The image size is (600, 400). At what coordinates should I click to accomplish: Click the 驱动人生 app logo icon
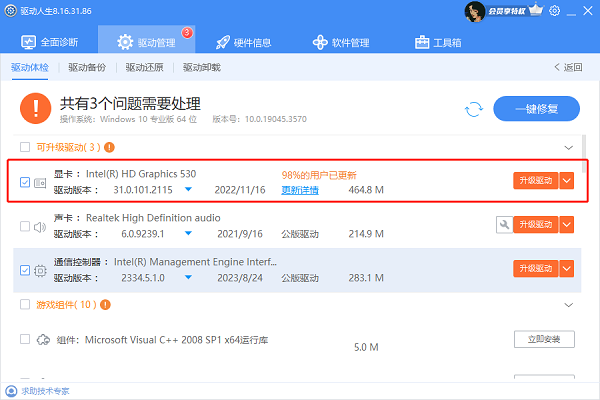pos(10,11)
